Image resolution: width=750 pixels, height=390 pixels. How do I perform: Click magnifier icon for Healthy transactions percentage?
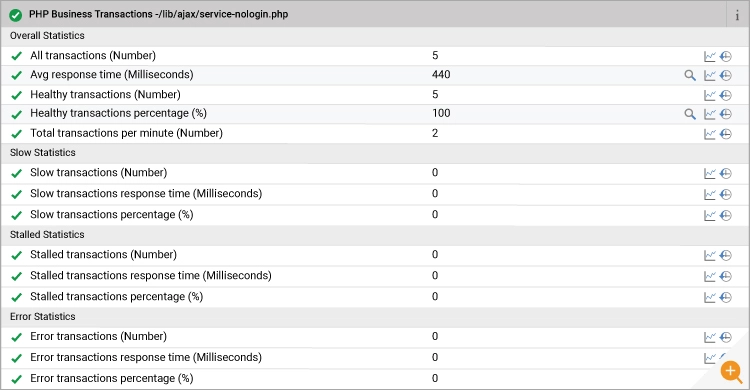(690, 114)
